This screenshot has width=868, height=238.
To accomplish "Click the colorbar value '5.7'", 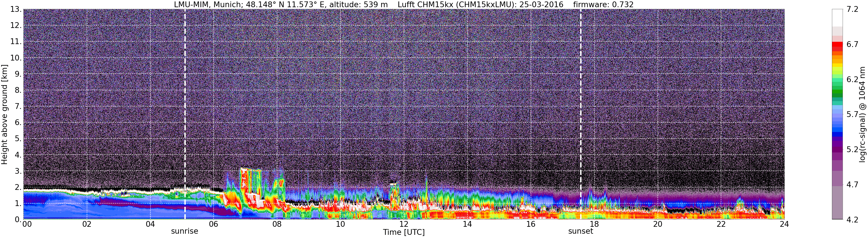I will (x=852, y=114).
